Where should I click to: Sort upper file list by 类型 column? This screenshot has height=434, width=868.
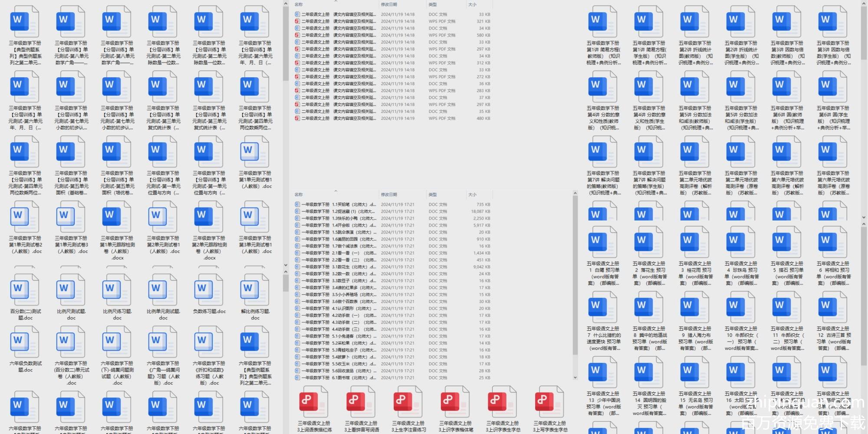tap(433, 5)
